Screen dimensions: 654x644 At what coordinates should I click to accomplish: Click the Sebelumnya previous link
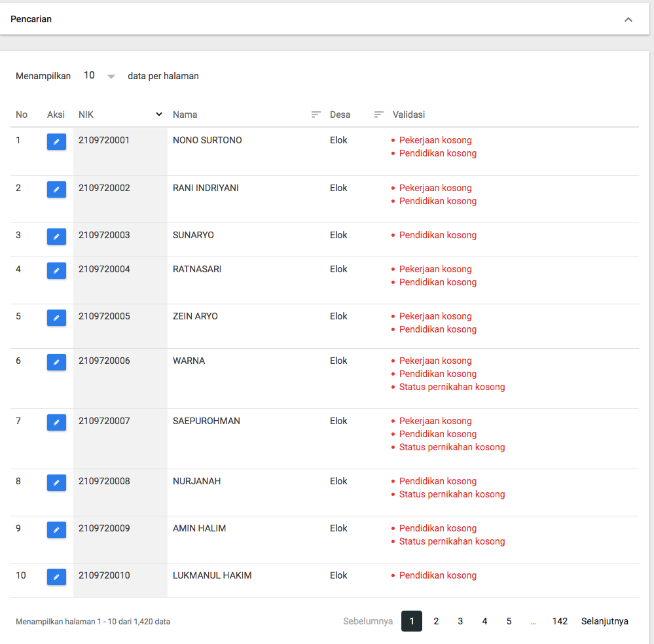(367, 621)
